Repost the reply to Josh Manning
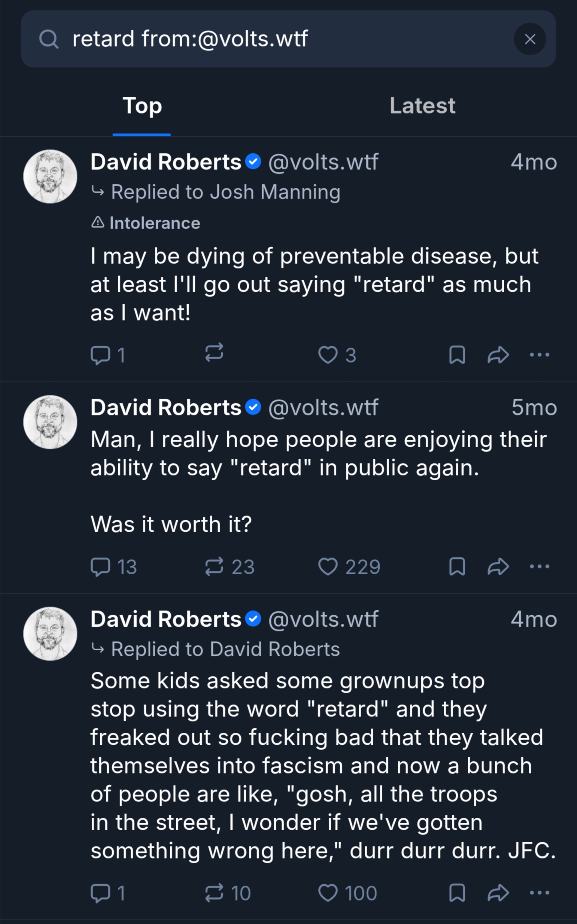This screenshot has height=924, width=577. 214,353
